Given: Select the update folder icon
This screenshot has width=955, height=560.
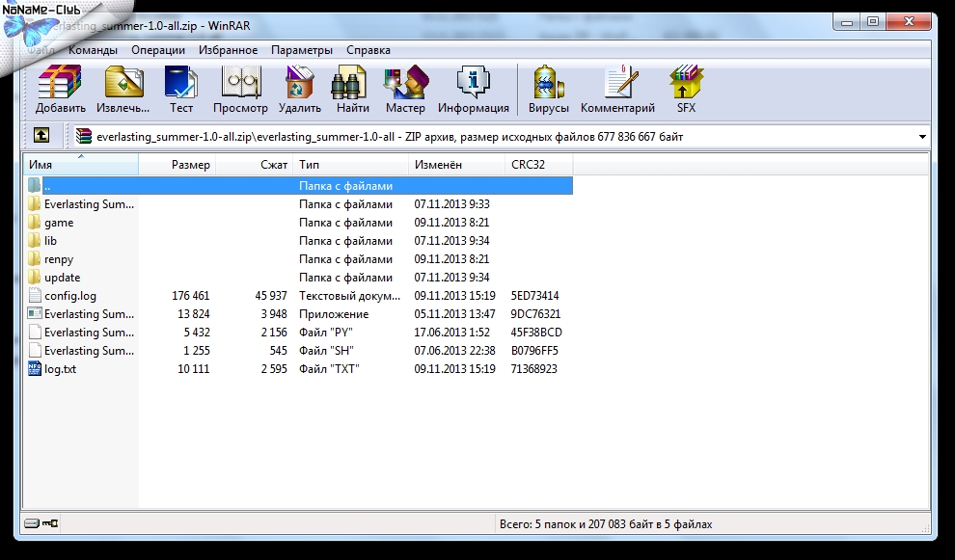Looking at the screenshot, I should pos(35,277).
